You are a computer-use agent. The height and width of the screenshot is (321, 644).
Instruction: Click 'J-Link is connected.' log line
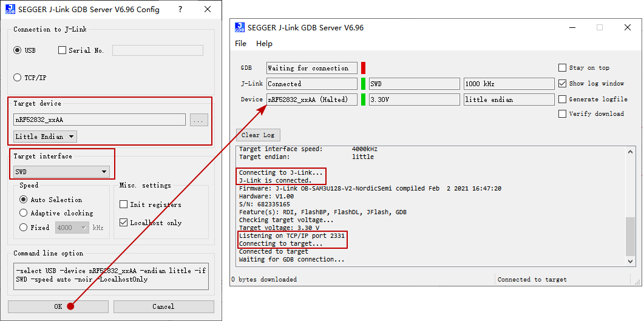point(275,180)
